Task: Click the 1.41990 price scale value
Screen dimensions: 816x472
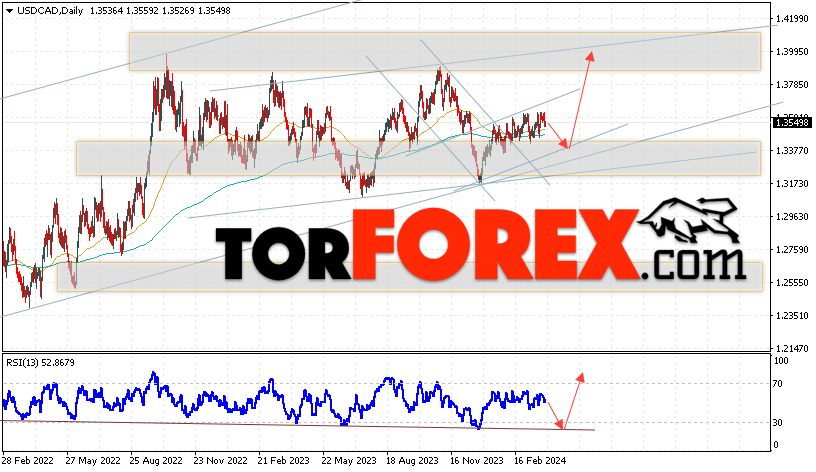Action: tap(792, 19)
